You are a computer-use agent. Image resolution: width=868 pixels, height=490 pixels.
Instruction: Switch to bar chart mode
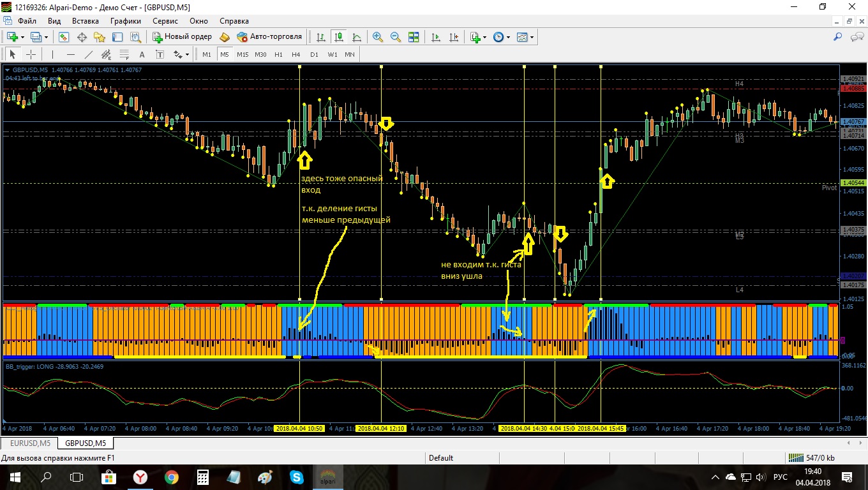(x=321, y=37)
